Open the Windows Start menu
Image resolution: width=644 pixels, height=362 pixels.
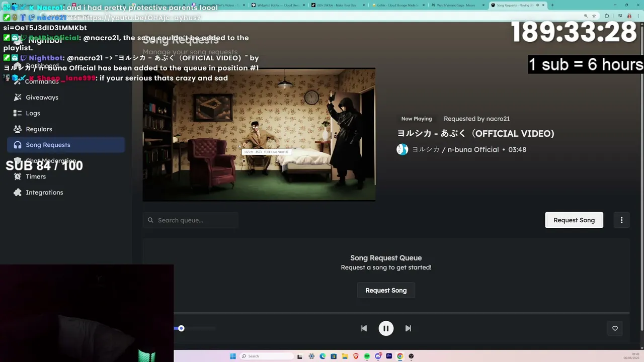(x=232, y=356)
